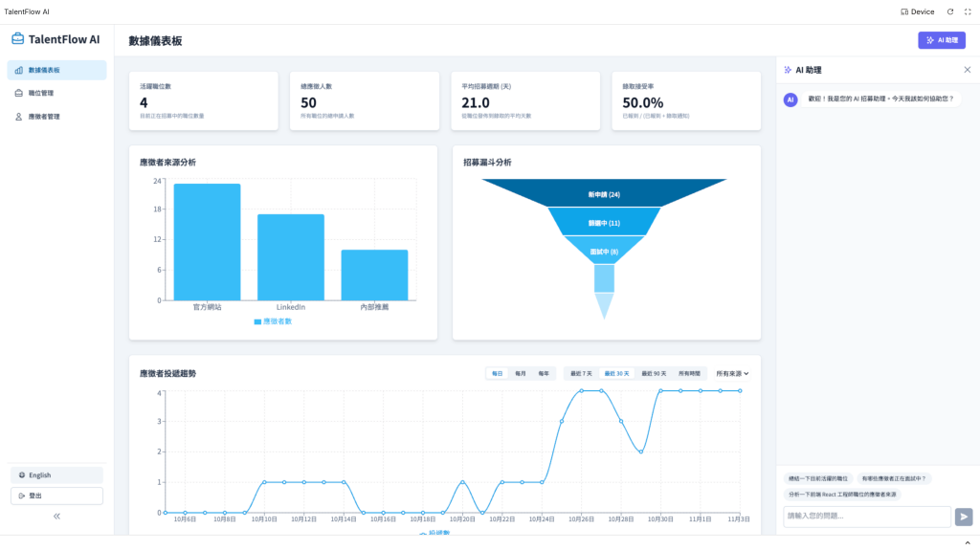The width and height of the screenshot is (980, 551).
Task: Switch range to 最近 7 天
Action: tap(581, 374)
